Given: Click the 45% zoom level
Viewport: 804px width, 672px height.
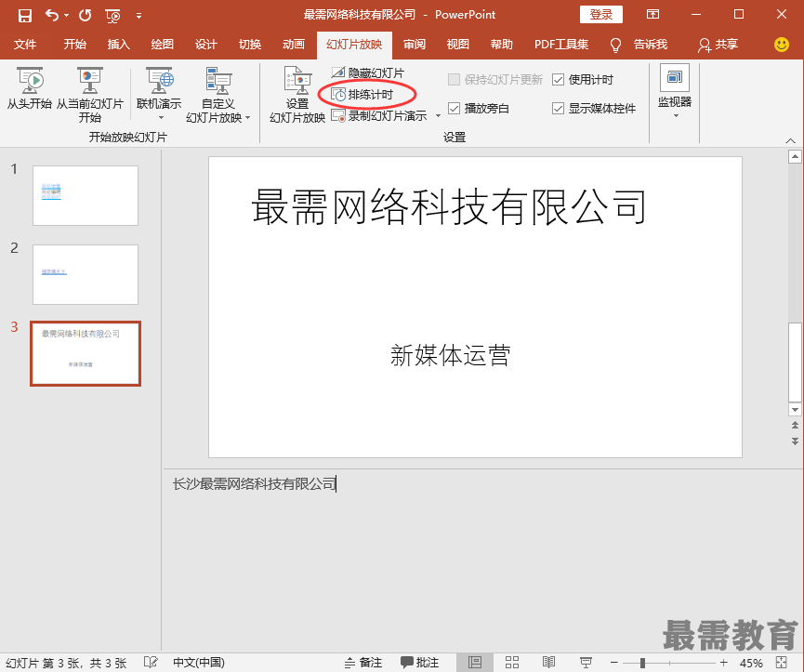Looking at the screenshot, I should (x=751, y=663).
